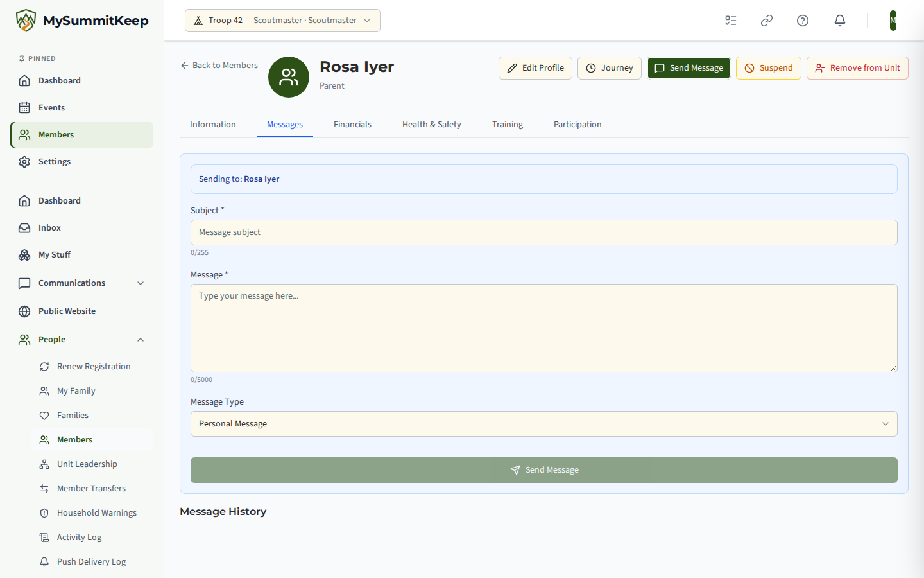Viewport: 924px width, 578px height.
Task: Click the Edit Profile button
Action: [535, 68]
